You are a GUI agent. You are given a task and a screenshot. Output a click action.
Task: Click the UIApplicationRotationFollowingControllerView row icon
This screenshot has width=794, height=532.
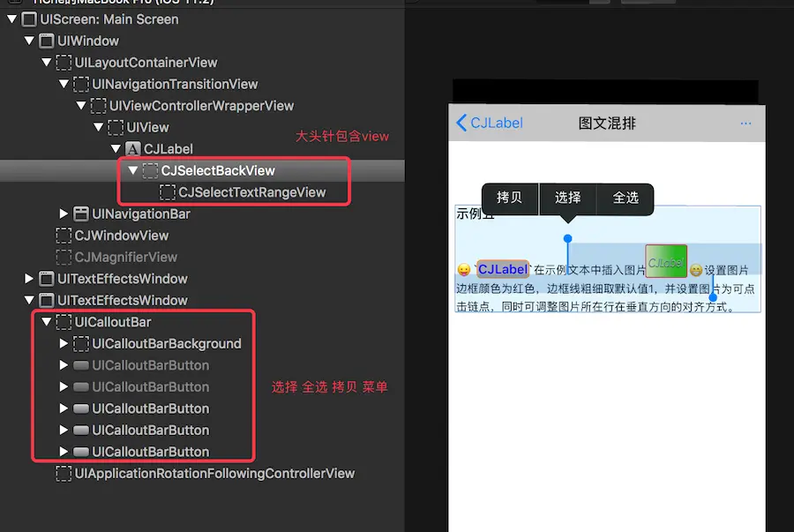(x=64, y=474)
